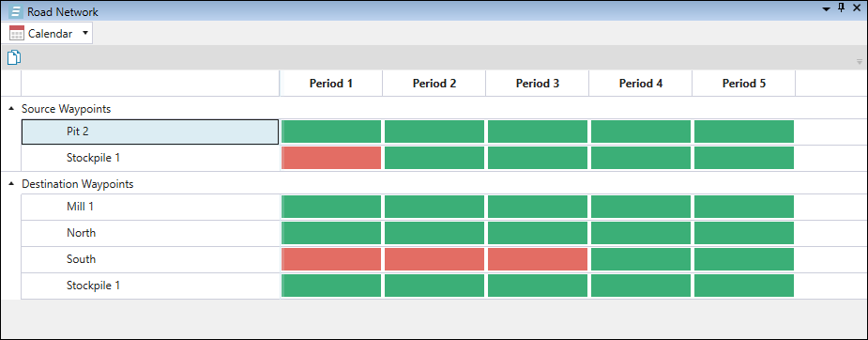
Task: Select the North row
Action: 150,233
